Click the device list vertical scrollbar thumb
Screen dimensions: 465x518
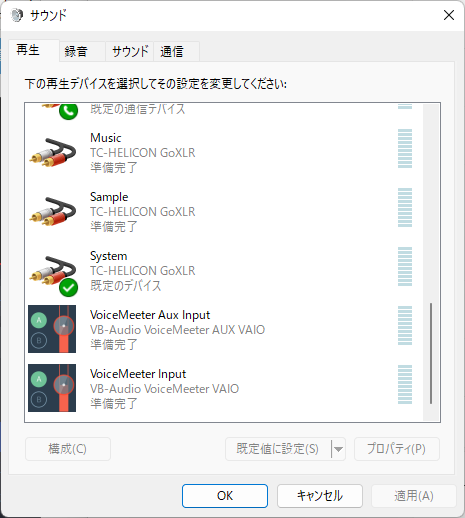click(431, 353)
